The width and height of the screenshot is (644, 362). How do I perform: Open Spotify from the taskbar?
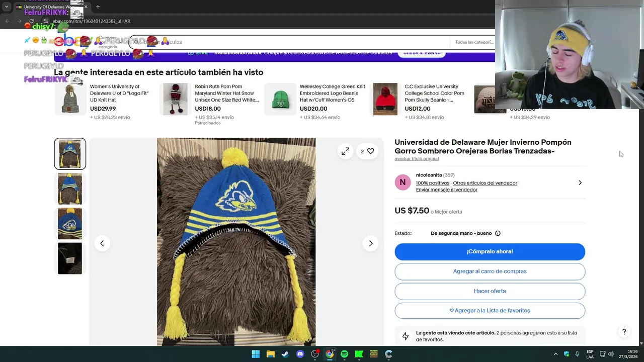[x=344, y=354]
